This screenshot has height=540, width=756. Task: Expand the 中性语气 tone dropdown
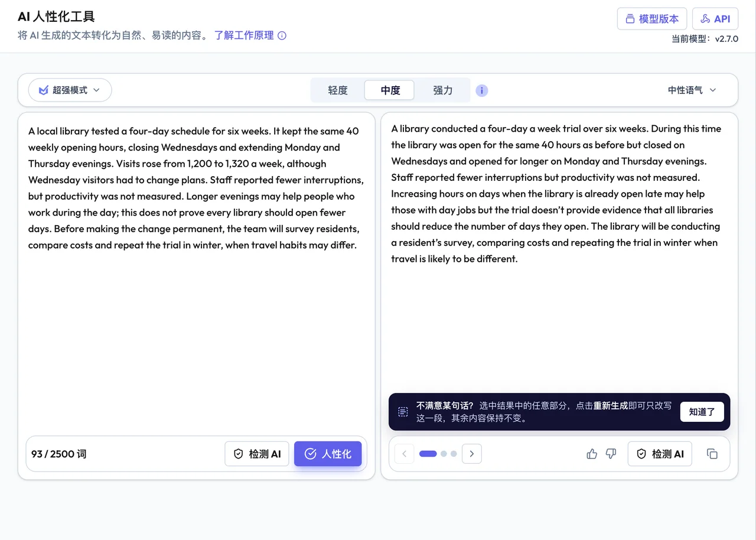[692, 90]
